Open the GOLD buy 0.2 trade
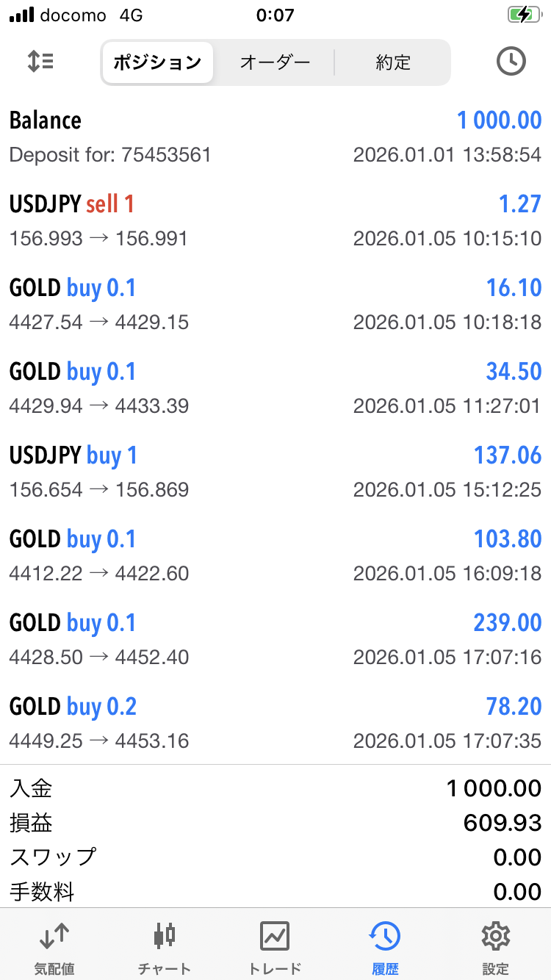Image resolution: width=551 pixels, height=980 pixels. tap(275, 723)
